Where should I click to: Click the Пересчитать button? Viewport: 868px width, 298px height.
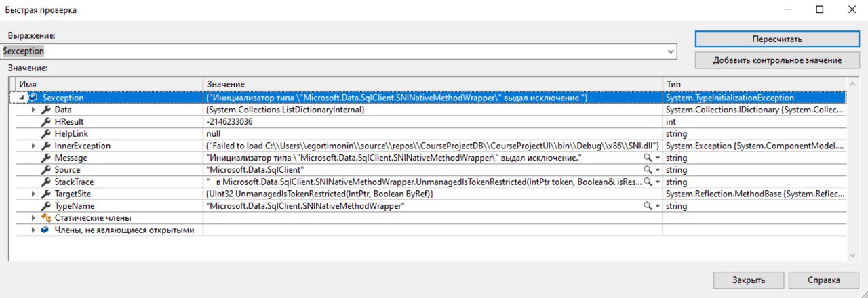click(777, 39)
